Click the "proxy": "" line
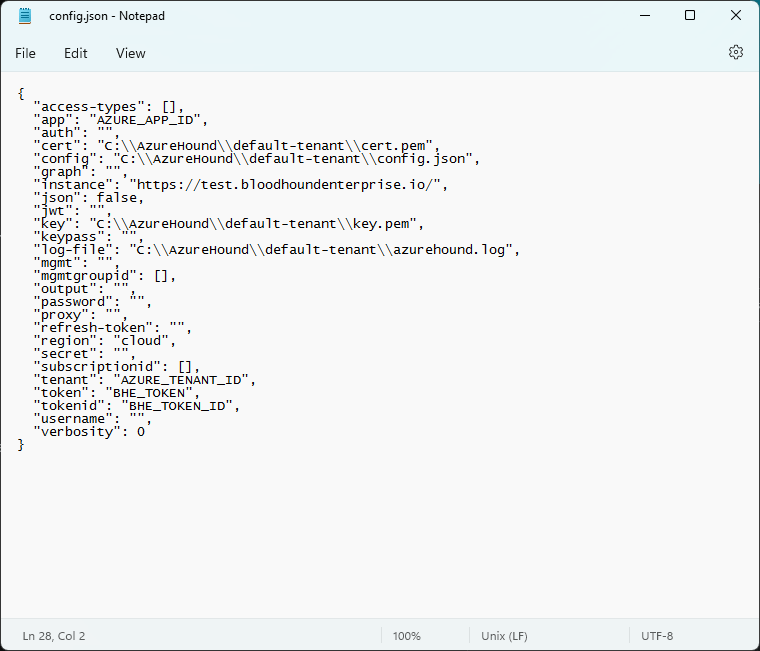The image size is (760, 651). click(x=80, y=315)
